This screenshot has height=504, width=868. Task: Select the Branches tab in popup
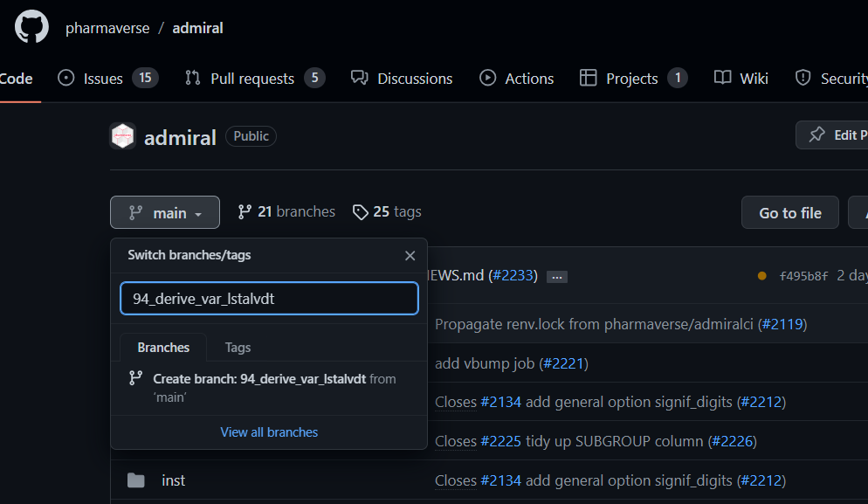click(x=163, y=347)
